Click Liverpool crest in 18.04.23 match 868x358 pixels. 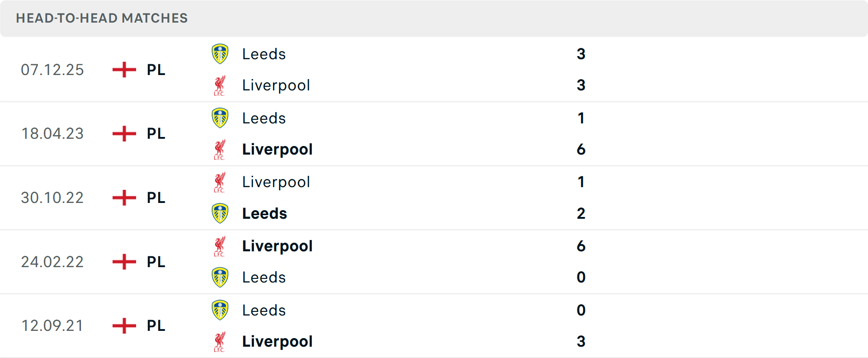click(x=220, y=150)
